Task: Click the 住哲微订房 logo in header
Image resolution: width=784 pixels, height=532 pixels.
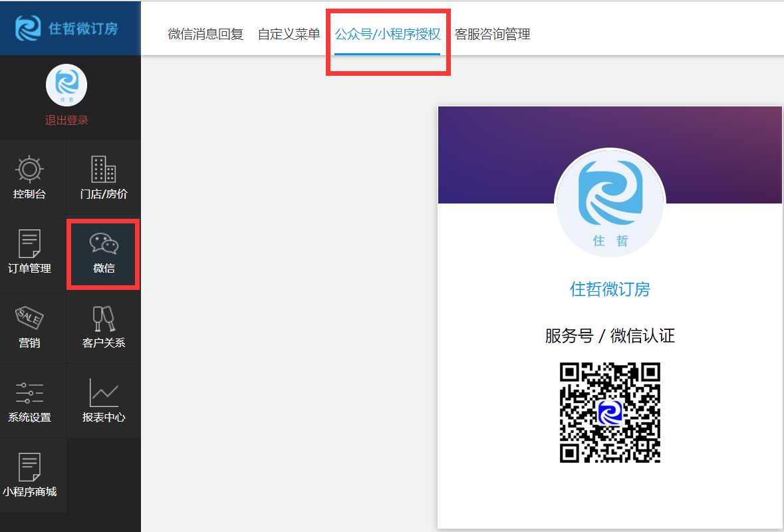Action: coord(66,28)
